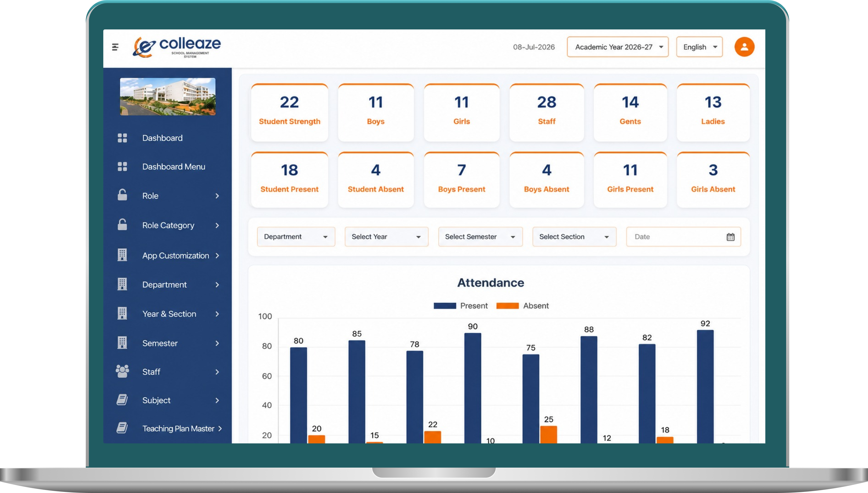
Task: Click the Student Strength 22 card
Action: pos(289,113)
